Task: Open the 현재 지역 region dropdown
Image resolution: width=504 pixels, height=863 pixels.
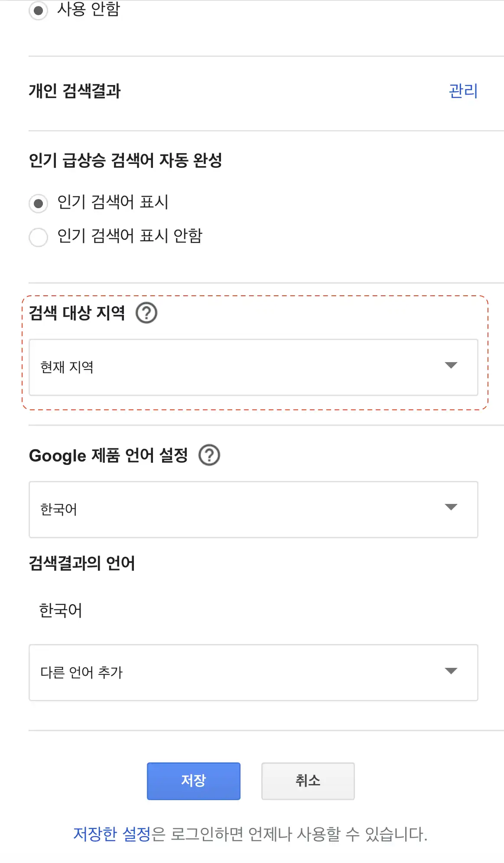Action: [254, 366]
